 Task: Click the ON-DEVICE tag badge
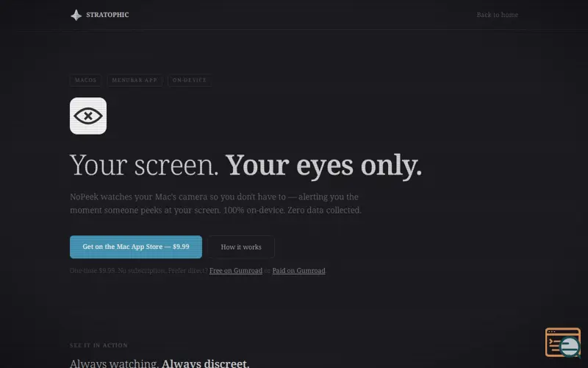pos(190,80)
